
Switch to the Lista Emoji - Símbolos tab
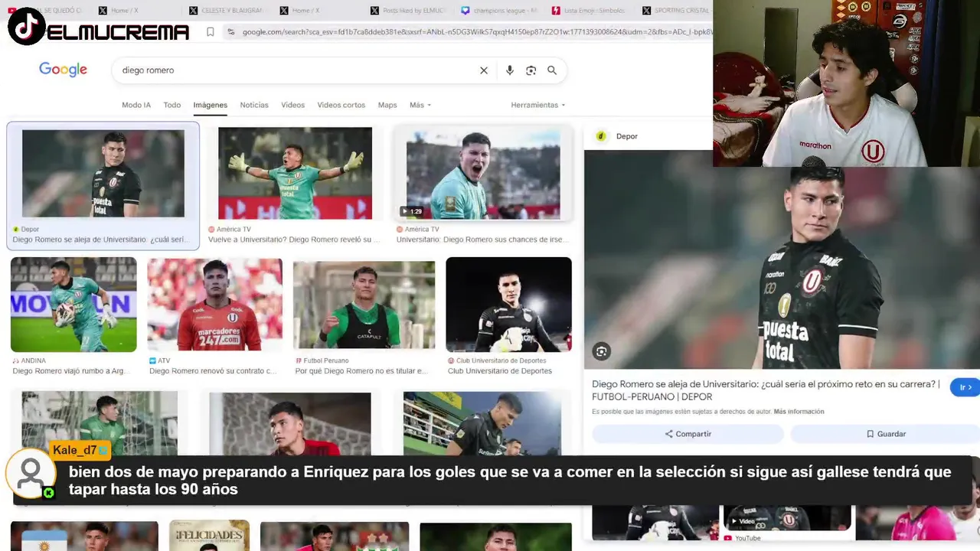coord(590,11)
